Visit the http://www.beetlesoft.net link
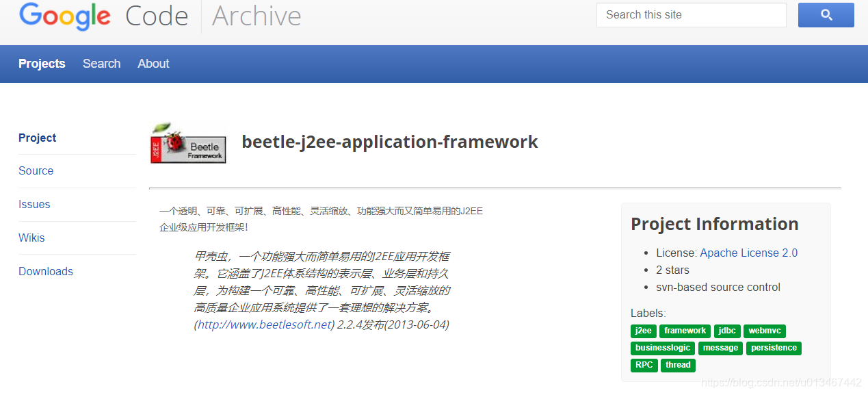Screen dimensions: 868x395 265,324
